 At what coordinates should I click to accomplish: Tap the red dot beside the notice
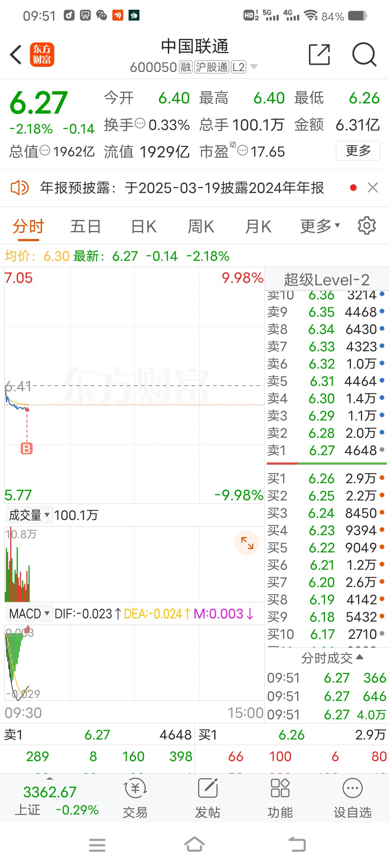[353, 187]
